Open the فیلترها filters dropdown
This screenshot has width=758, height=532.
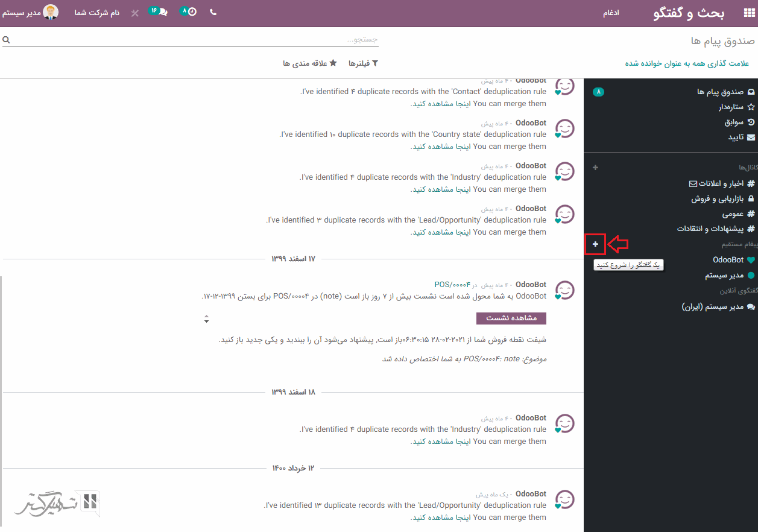coord(363,63)
